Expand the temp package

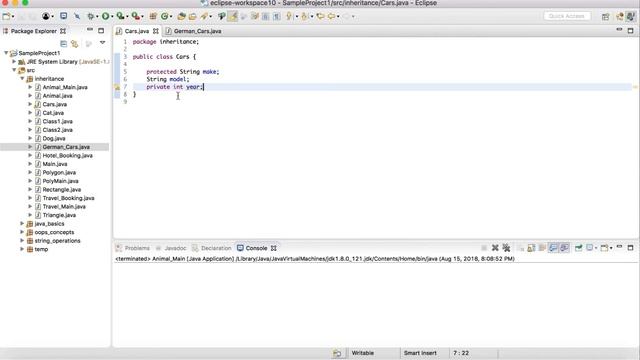(22, 249)
